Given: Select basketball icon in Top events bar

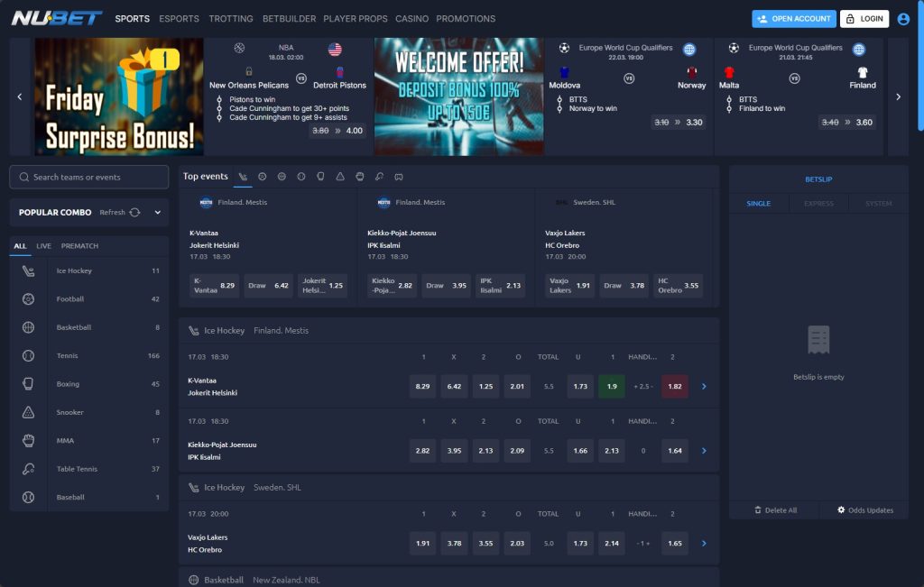Looking at the screenshot, I should pos(282,177).
